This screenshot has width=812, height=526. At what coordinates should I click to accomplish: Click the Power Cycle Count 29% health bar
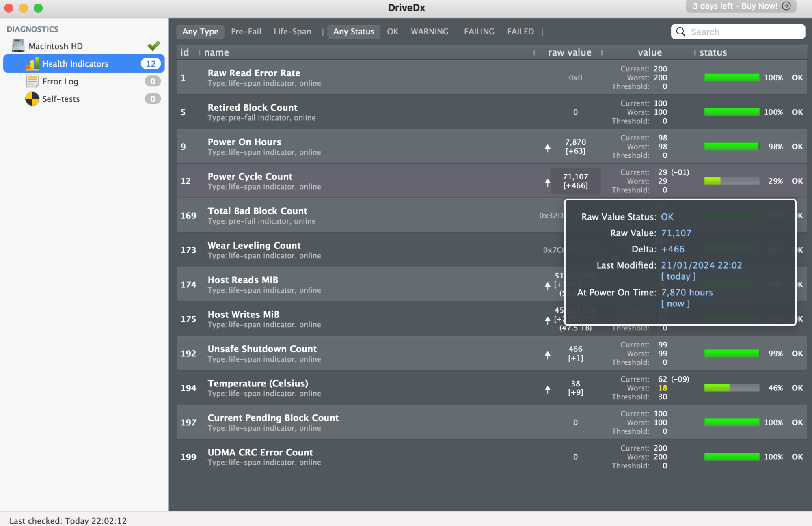(732, 181)
